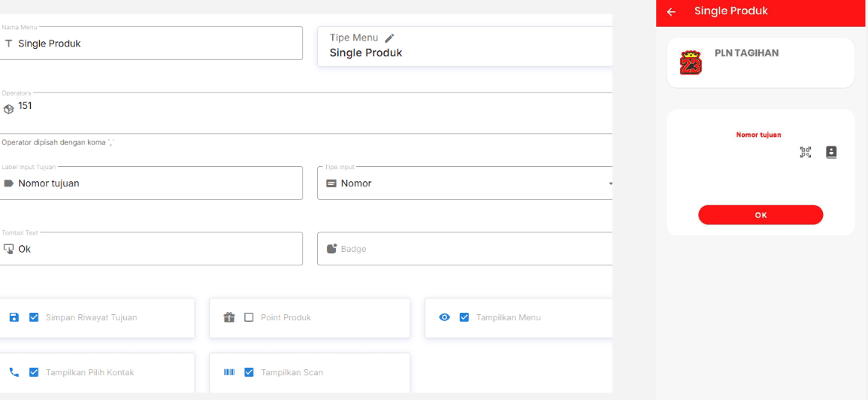Open the Tipe Input dropdown
The width and height of the screenshot is (868, 400).
coord(466,183)
